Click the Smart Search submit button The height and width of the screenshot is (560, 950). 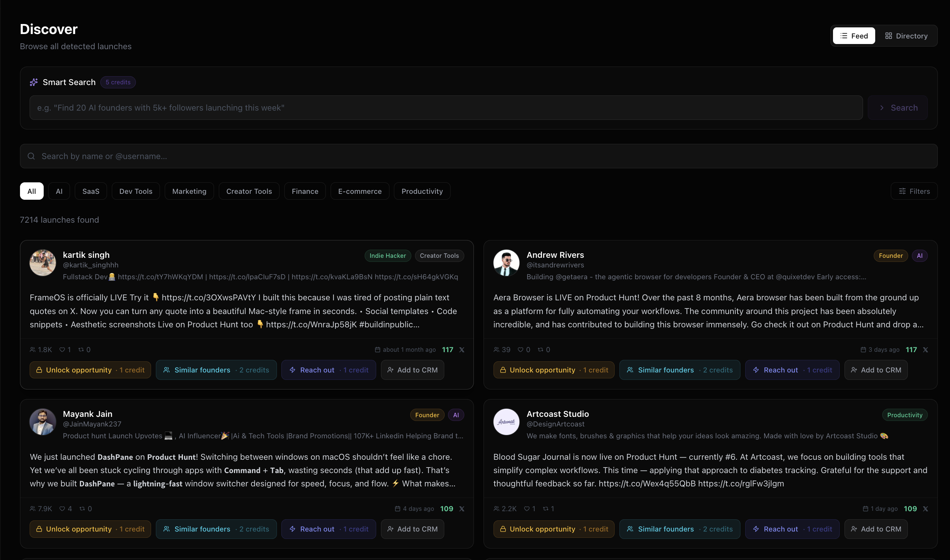tap(897, 108)
